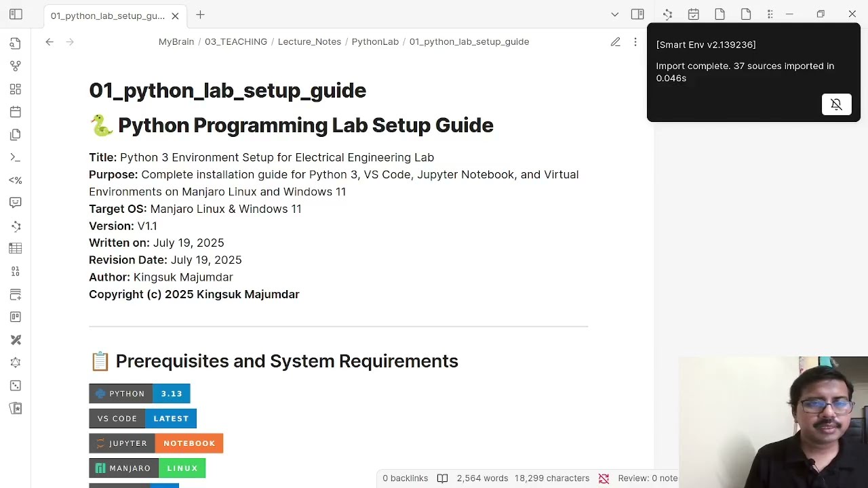The width and height of the screenshot is (868, 488).
Task: Open the daily note calendar icon in ribbon
Action: (x=16, y=112)
